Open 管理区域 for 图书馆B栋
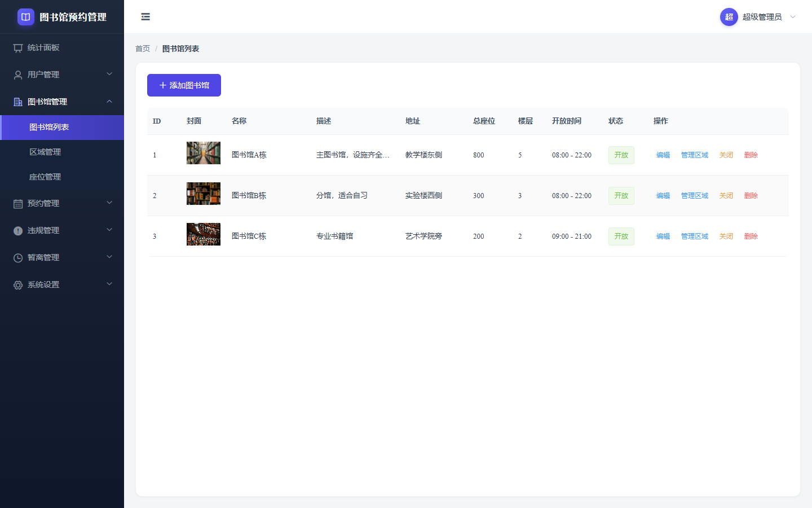 (x=695, y=196)
